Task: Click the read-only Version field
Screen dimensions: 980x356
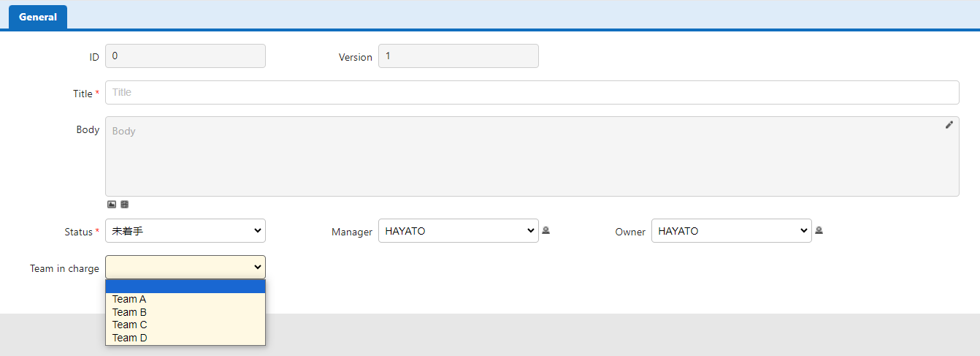Action: click(x=459, y=56)
